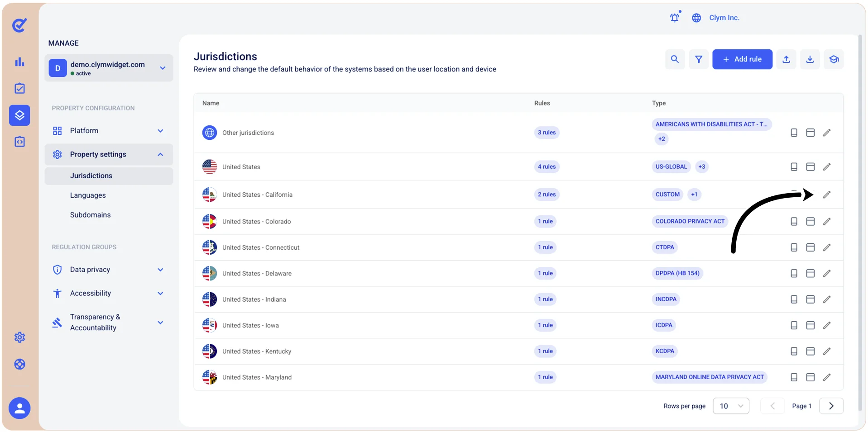Click the US-GLOBAL type tag
This screenshot has height=432, width=868.
pyautogui.click(x=671, y=167)
